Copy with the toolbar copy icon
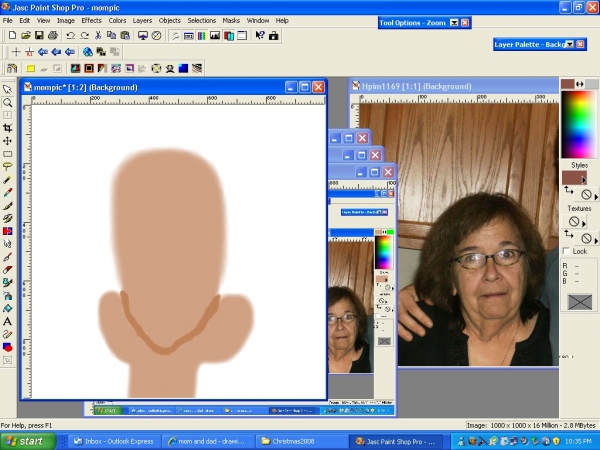 click(111, 36)
